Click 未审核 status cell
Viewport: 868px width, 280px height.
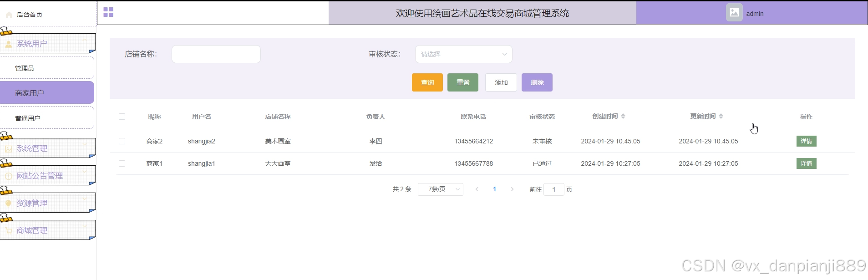(542, 141)
